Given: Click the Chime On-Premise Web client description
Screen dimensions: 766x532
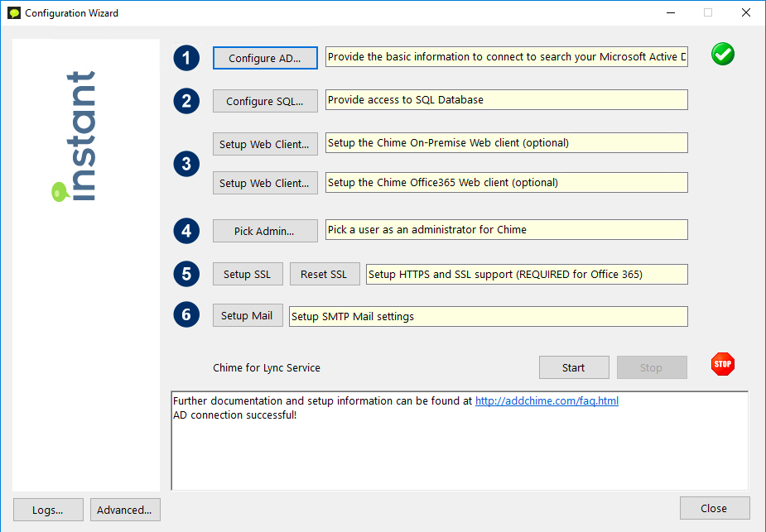Looking at the screenshot, I should pos(507,142).
